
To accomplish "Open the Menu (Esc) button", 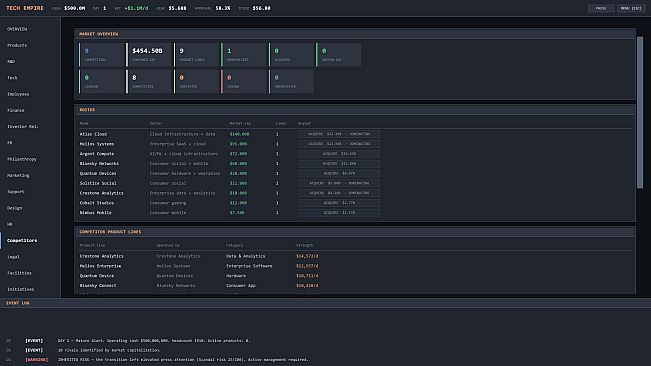I will [631, 8].
